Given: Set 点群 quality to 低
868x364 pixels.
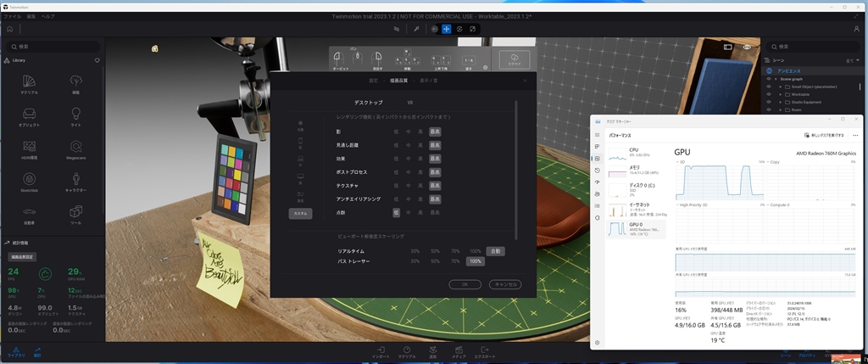Looking at the screenshot, I should (x=396, y=212).
